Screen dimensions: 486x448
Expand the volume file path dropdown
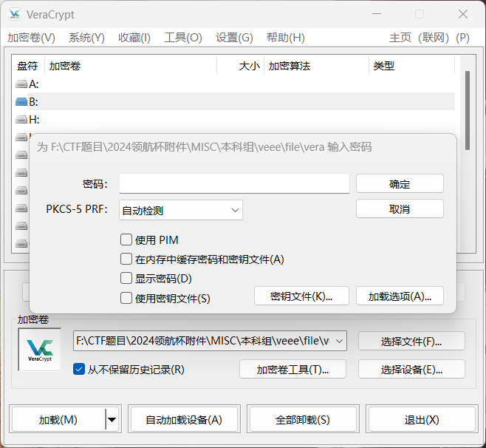(x=339, y=341)
